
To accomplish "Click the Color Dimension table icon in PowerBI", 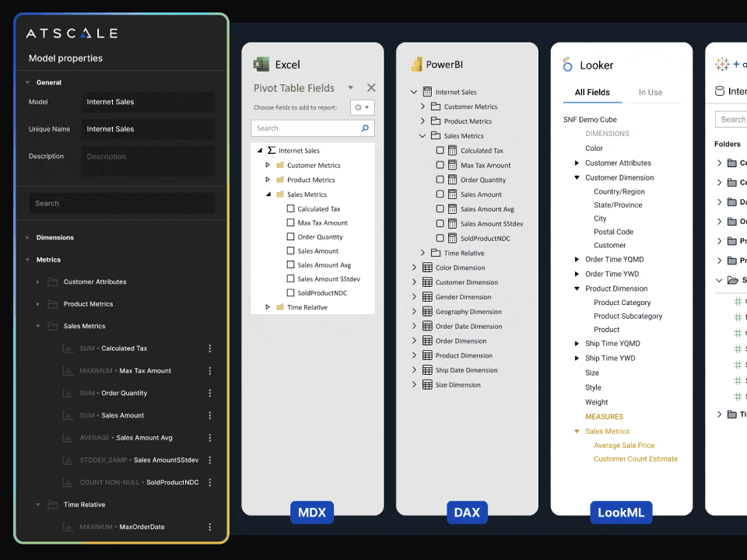I will (427, 268).
